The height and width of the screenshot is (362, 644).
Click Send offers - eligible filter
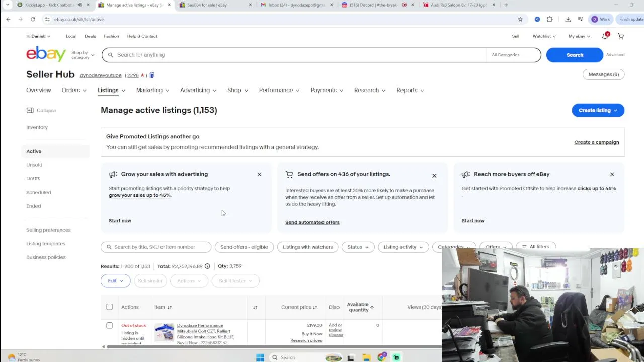point(244,247)
